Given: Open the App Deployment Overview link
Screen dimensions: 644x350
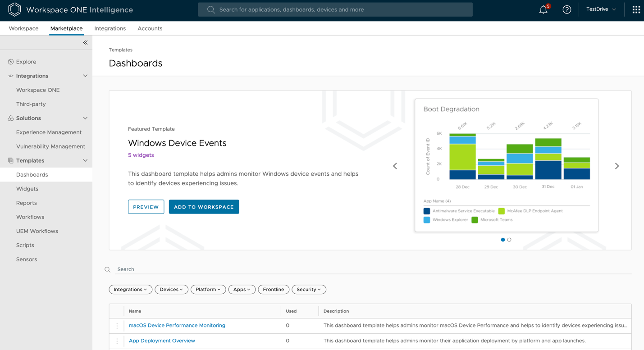Looking at the screenshot, I should (162, 341).
